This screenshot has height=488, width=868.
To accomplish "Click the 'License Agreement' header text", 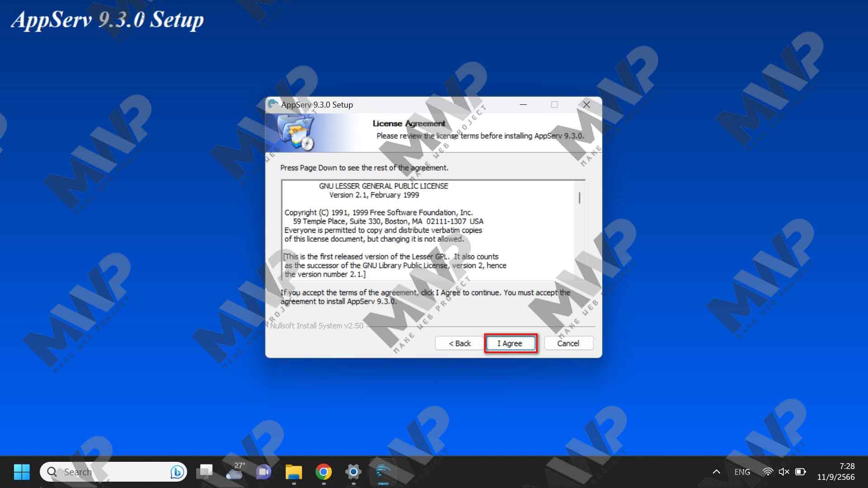I will [409, 123].
